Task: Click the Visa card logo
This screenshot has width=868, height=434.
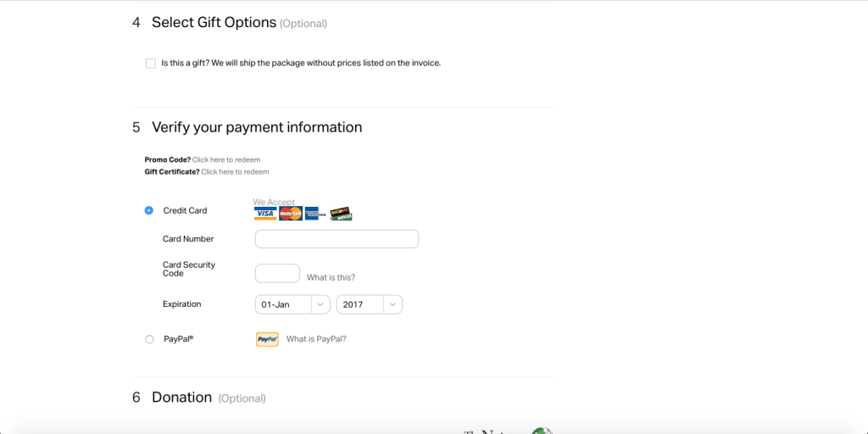Action: click(265, 214)
